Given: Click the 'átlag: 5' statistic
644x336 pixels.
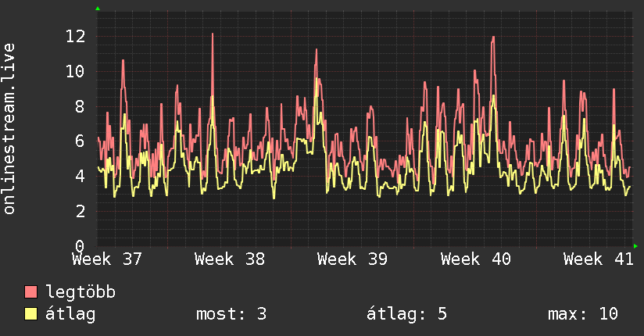Looking at the screenshot, I should tap(406, 314).
